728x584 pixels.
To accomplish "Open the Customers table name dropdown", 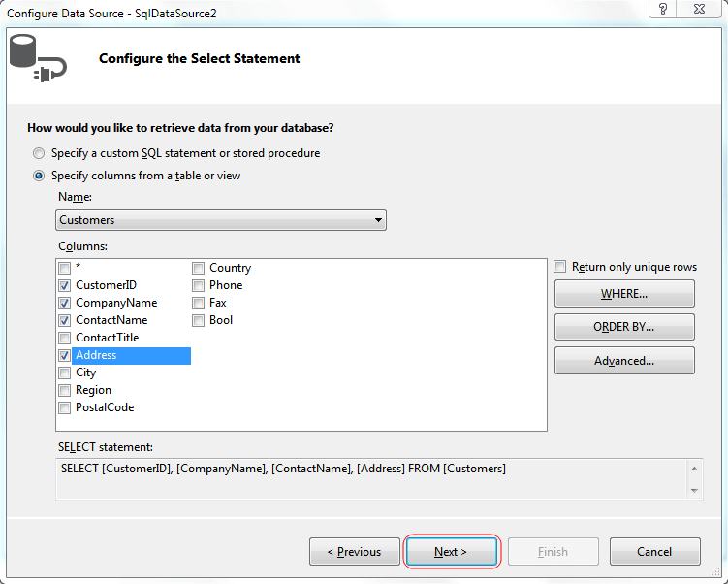I will pyautogui.click(x=221, y=220).
